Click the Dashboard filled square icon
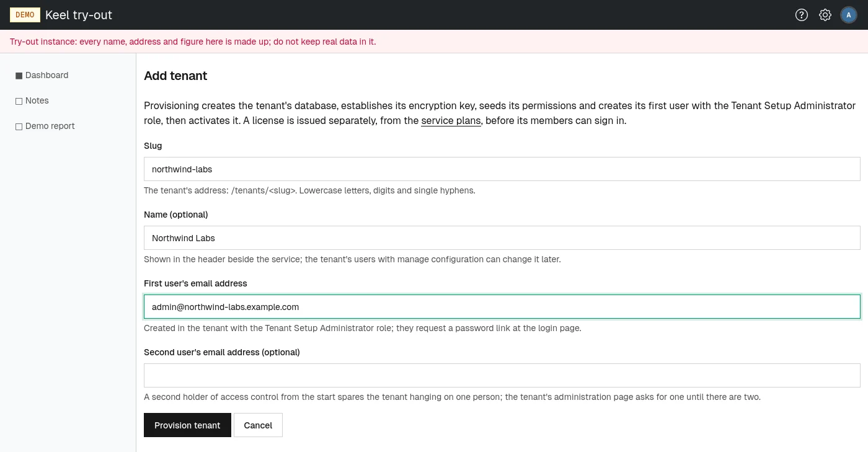868x452 pixels. [19, 76]
